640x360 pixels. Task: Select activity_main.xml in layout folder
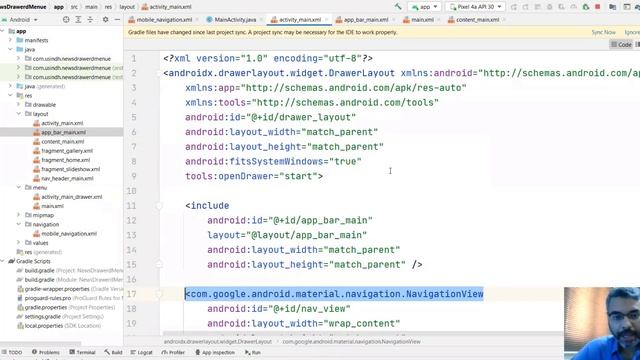[x=62, y=123]
